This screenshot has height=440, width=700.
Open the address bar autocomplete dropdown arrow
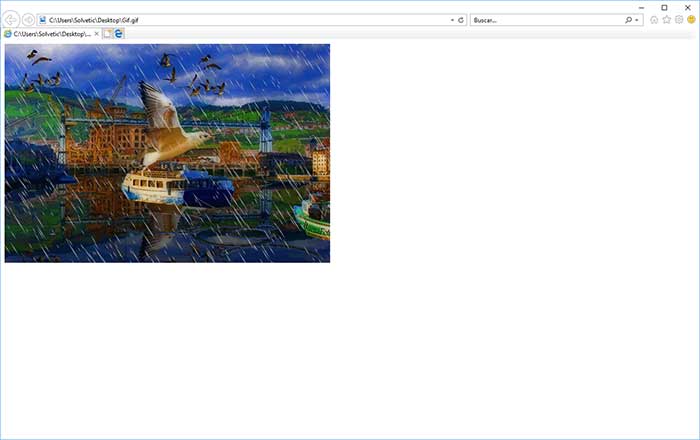[452, 20]
